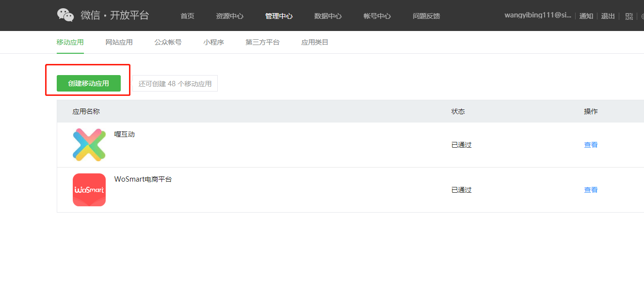Open the 通知 link in header
The width and height of the screenshot is (644, 293).
586,16
